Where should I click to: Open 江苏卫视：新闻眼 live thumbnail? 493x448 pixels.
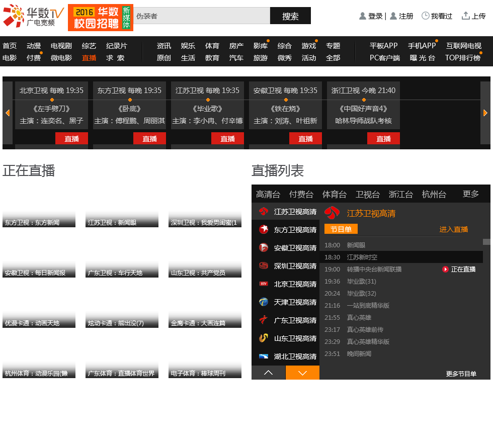point(122,207)
